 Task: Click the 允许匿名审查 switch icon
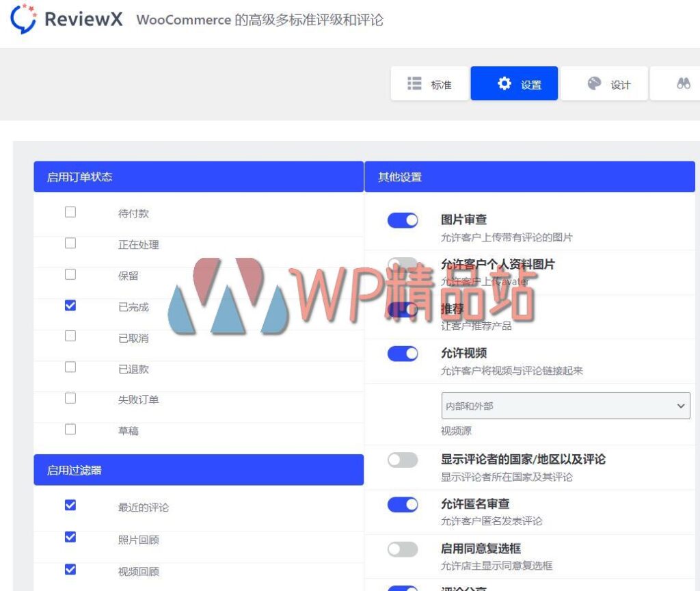pos(402,503)
